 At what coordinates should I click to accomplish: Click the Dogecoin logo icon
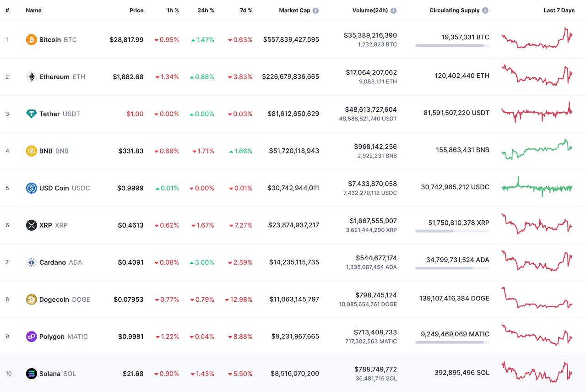coord(31,299)
